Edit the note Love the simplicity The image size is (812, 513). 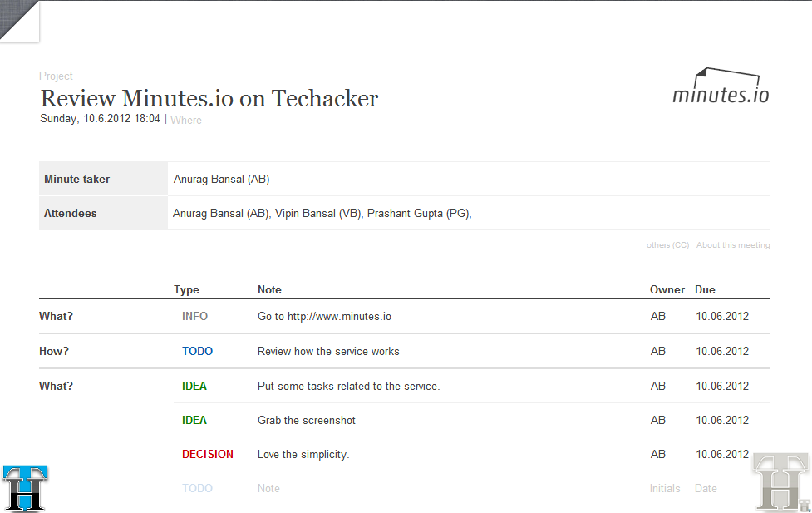pyautogui.click(x=303, y=455)
